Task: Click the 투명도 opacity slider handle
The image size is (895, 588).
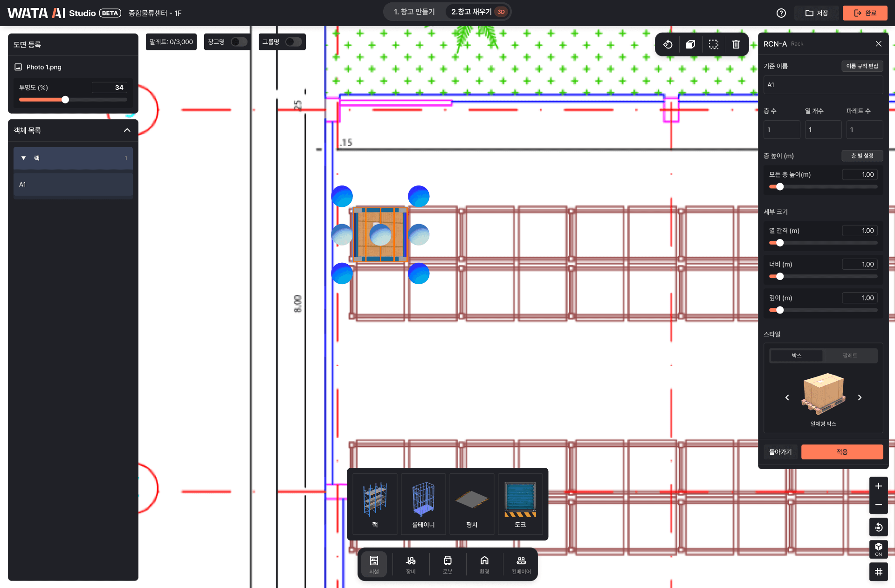Action: 65,100
